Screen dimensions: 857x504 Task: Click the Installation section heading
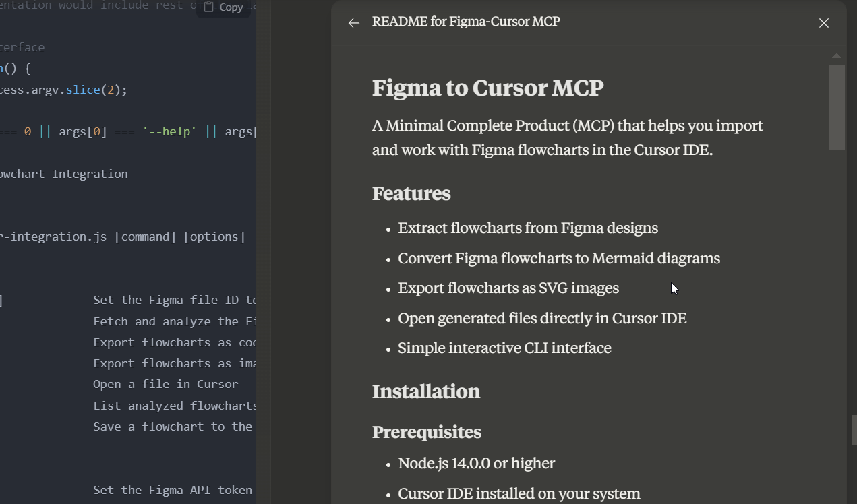point(425,391)
